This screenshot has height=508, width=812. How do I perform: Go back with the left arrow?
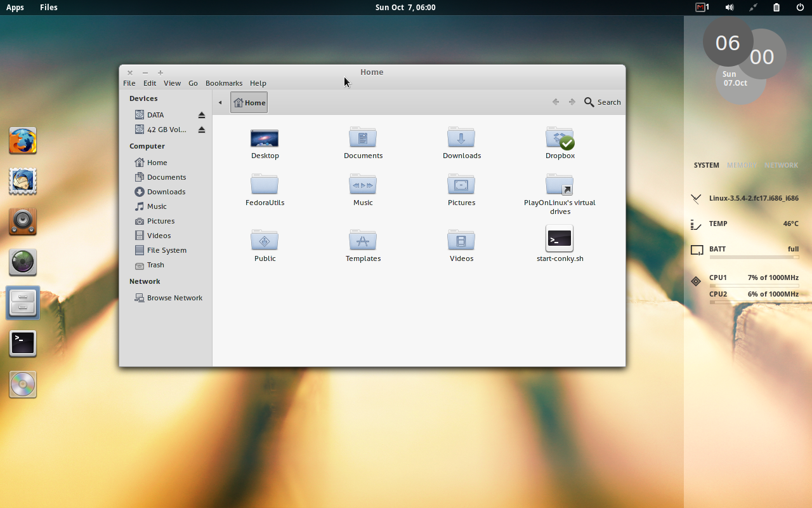pos(556,102)
